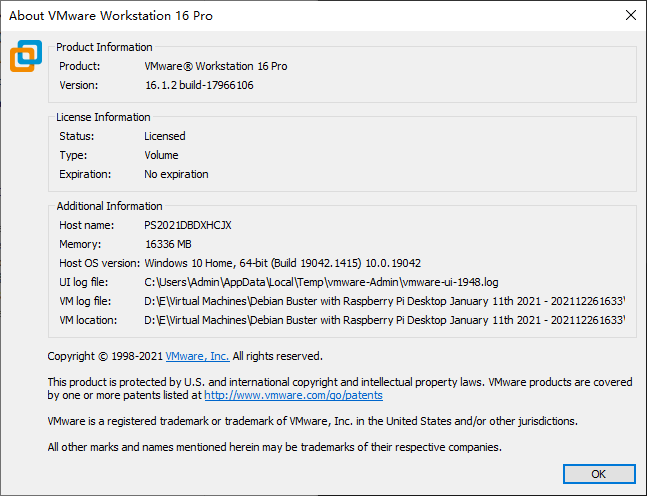
Task: Click the UI log file path vmware-ui-1948.log
Action: pyautogui.click(x=321, y=282)
